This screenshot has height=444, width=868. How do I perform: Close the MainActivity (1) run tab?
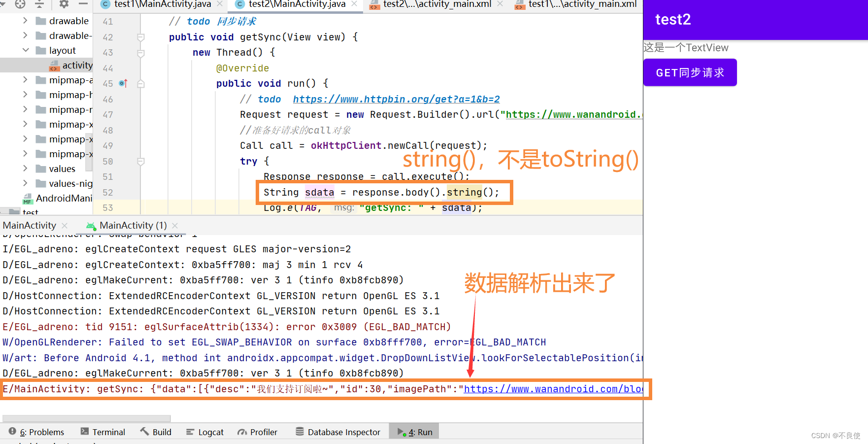tap(175, 226)
